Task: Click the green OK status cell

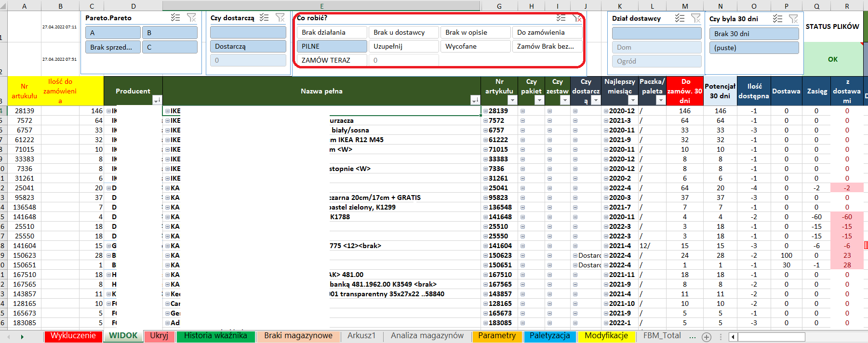Action: pos(832,59)
